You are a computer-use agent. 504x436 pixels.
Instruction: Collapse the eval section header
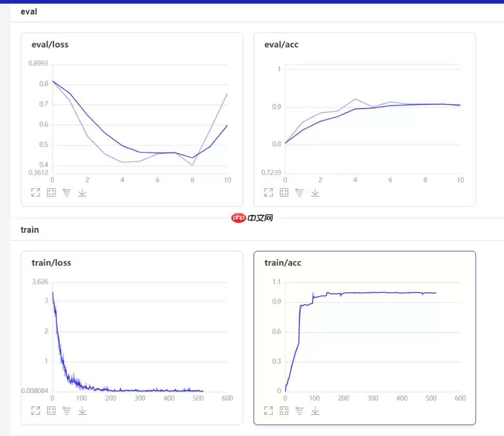tap(29, 12)
